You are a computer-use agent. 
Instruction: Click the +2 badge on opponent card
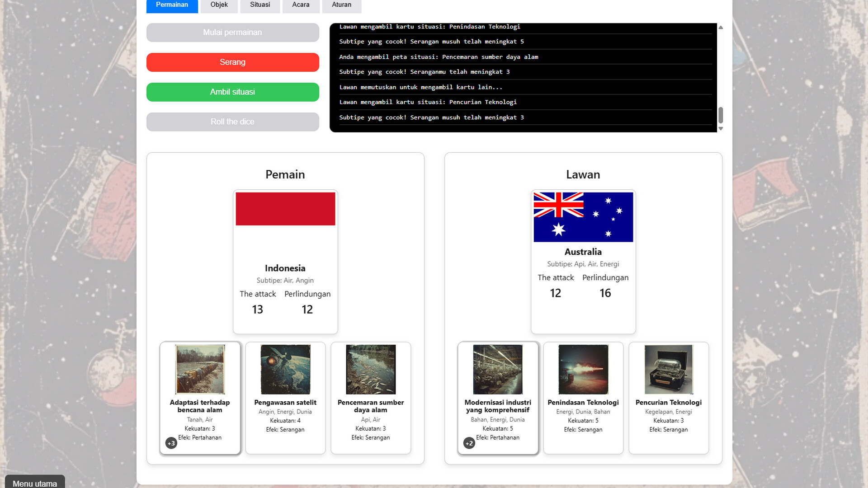[469, 443]
